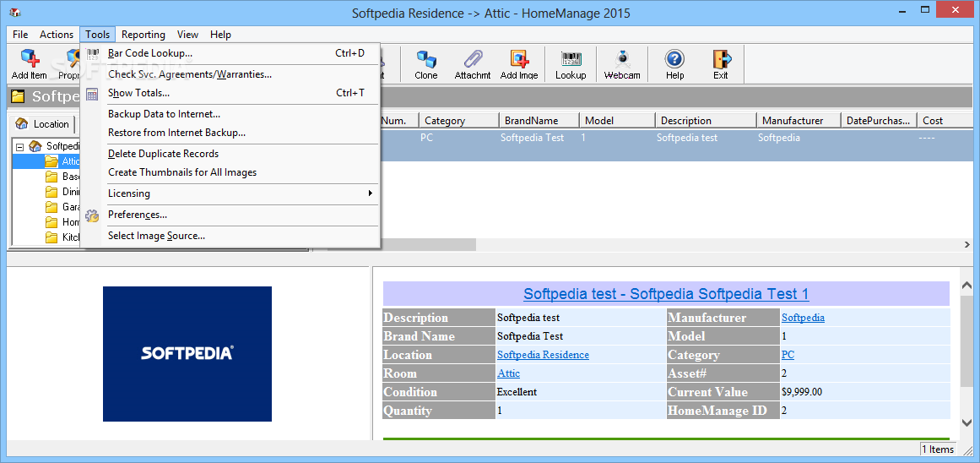Click the Attic folder icon in tree

pyautogui.click(x=51, y=161)
